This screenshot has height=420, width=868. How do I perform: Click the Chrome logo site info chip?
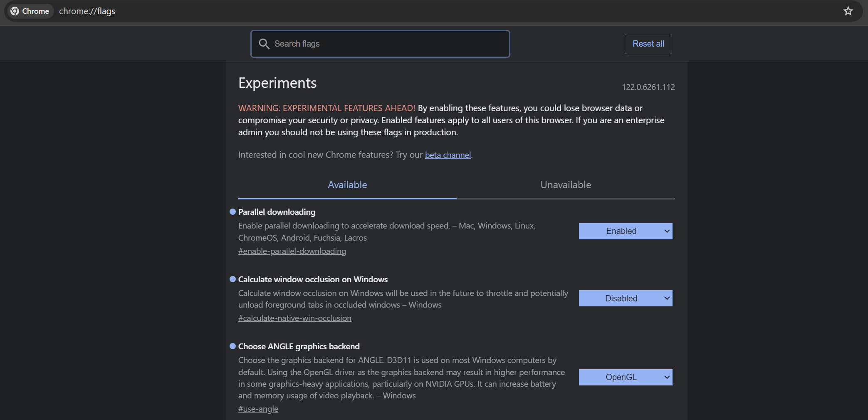tap(30, 11)
